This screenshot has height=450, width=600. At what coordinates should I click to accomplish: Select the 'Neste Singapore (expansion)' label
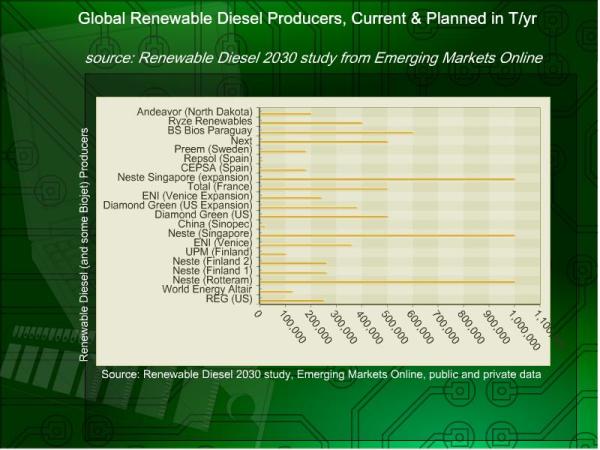click(185, 177)
